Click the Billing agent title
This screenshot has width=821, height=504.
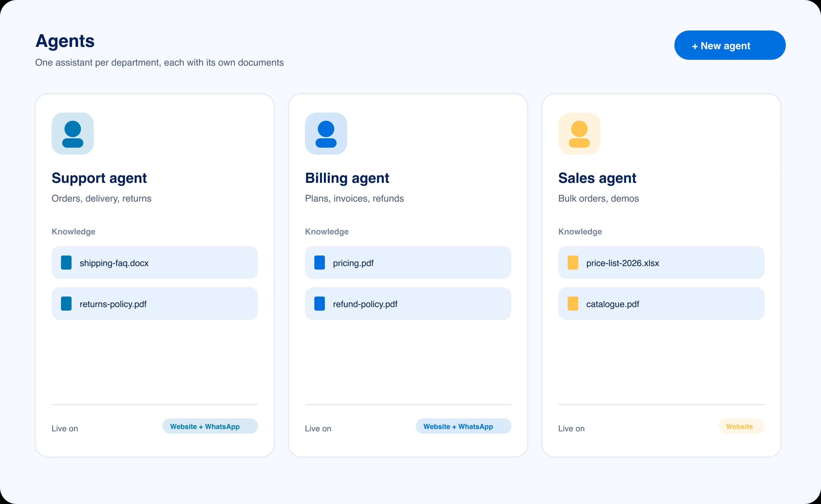coord(347,178)
